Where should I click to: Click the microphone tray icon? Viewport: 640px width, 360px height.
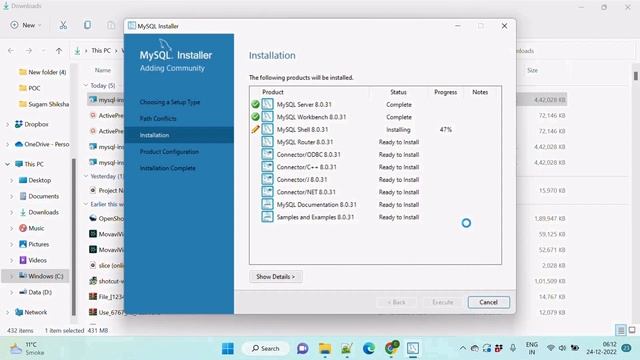513,348
